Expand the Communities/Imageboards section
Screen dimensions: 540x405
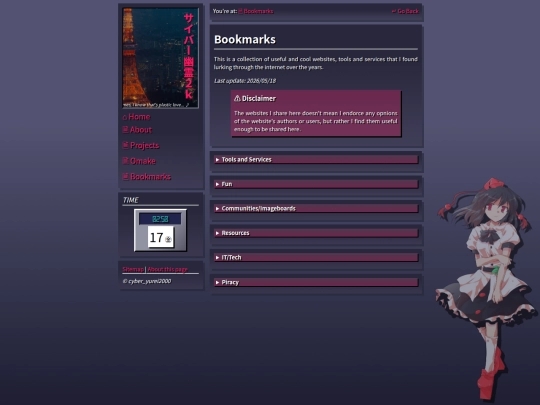click(316, 209)
